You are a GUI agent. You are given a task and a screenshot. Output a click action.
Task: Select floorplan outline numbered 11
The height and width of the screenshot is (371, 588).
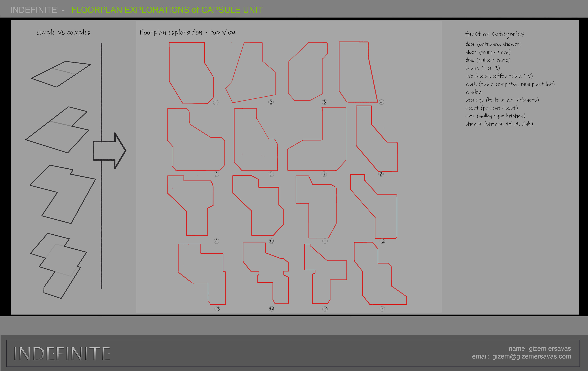(x=316, y=207)
